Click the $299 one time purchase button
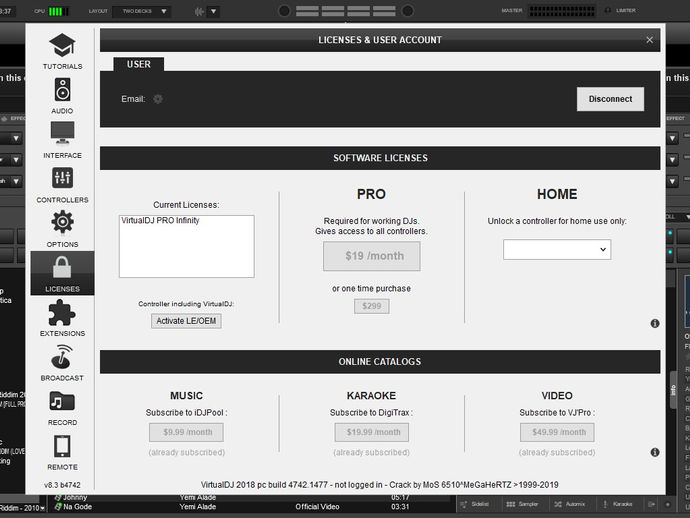The height and width of the screenshot is (518, 690). click(x=371, y=306)
